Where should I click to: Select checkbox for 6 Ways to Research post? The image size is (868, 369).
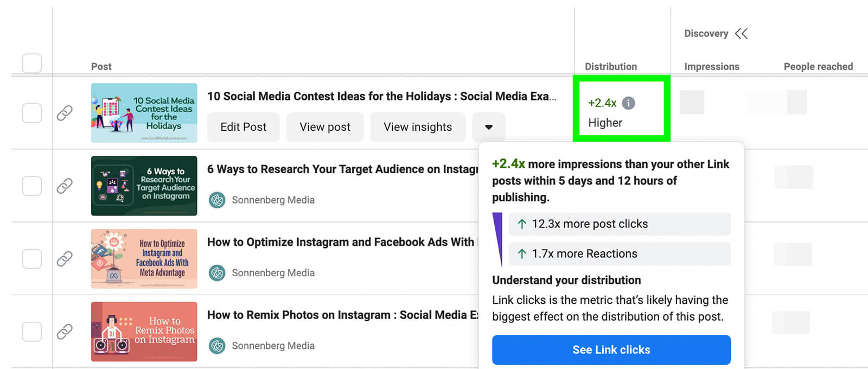pos(32,186)
